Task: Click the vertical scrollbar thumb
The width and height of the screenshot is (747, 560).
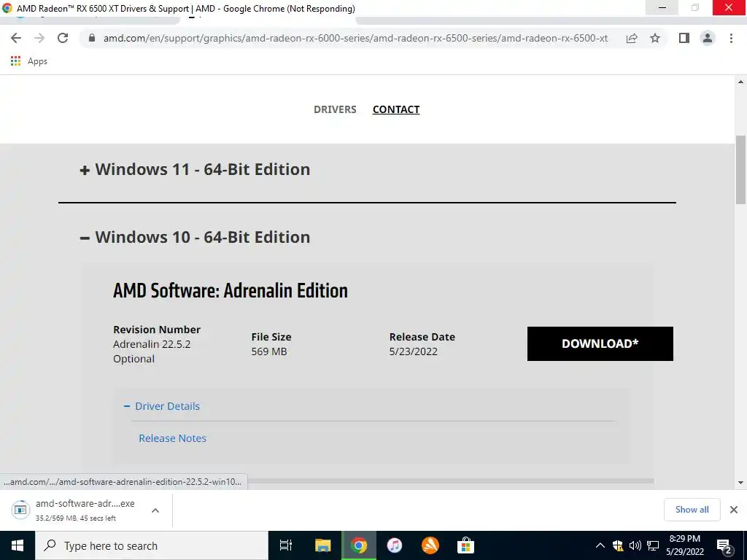Action: 740,170
